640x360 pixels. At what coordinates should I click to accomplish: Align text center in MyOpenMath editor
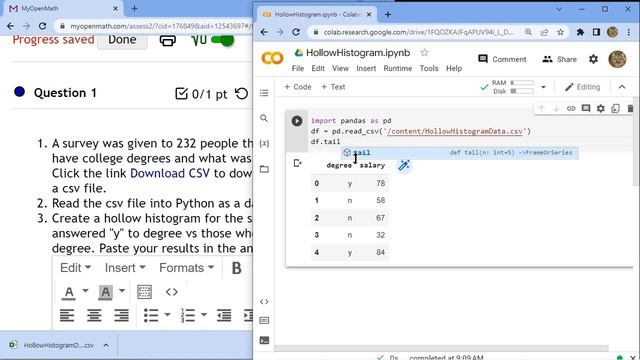click(94, 315)
